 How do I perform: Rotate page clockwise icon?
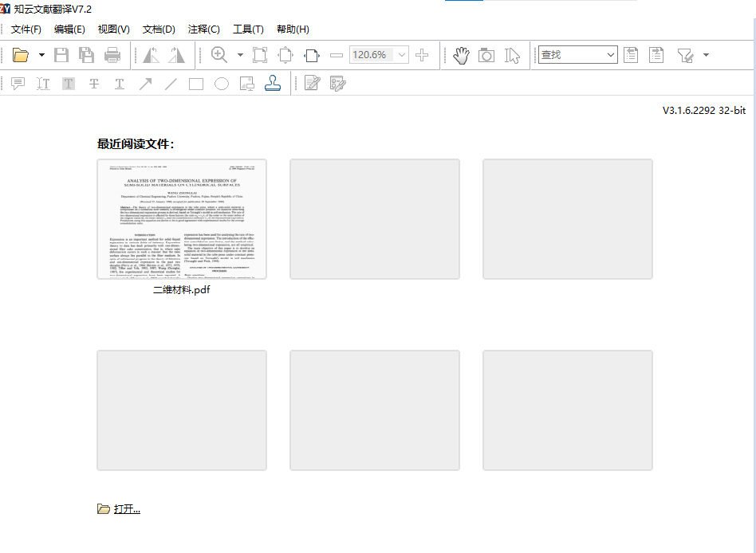[176, 55]
